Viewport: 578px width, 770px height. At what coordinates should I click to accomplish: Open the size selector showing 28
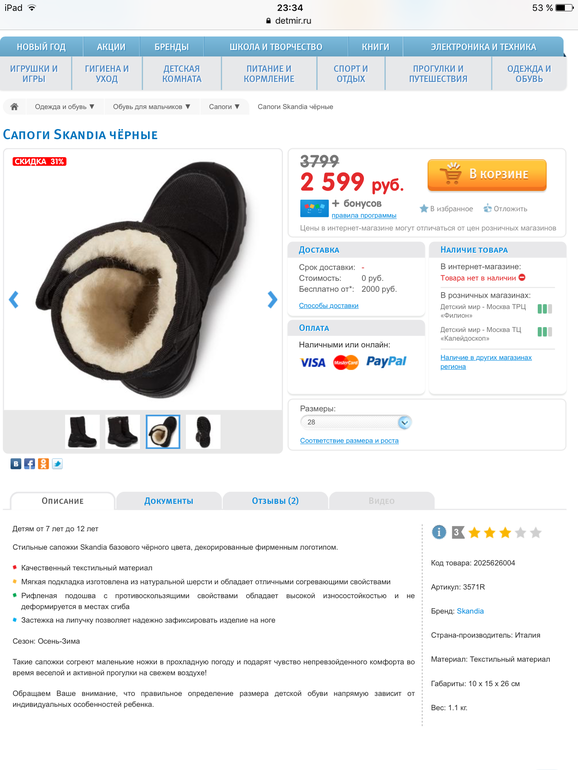(x=356, y=422)
